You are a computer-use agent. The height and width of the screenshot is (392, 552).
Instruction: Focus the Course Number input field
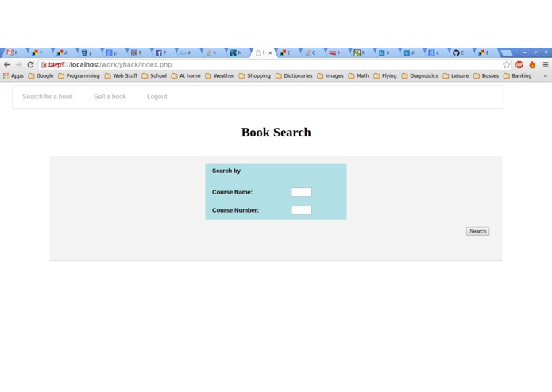(x=301, y=210)
